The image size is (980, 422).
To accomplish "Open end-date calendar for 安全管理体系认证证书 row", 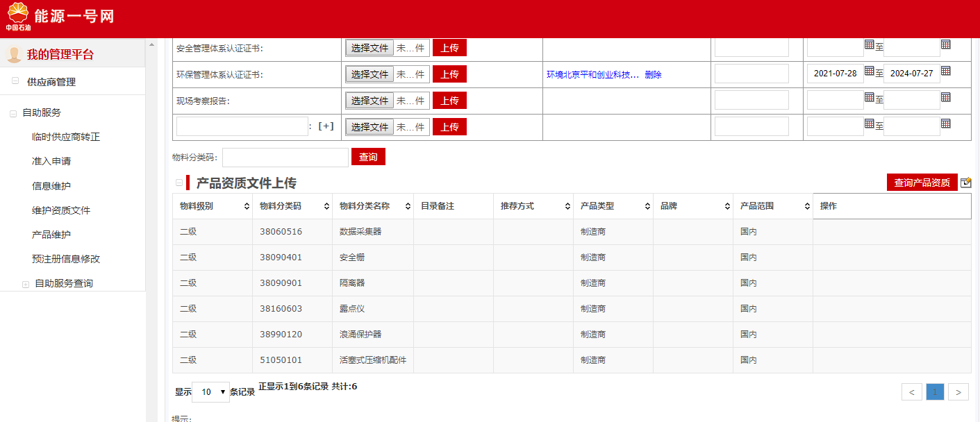I will [945, 44].
